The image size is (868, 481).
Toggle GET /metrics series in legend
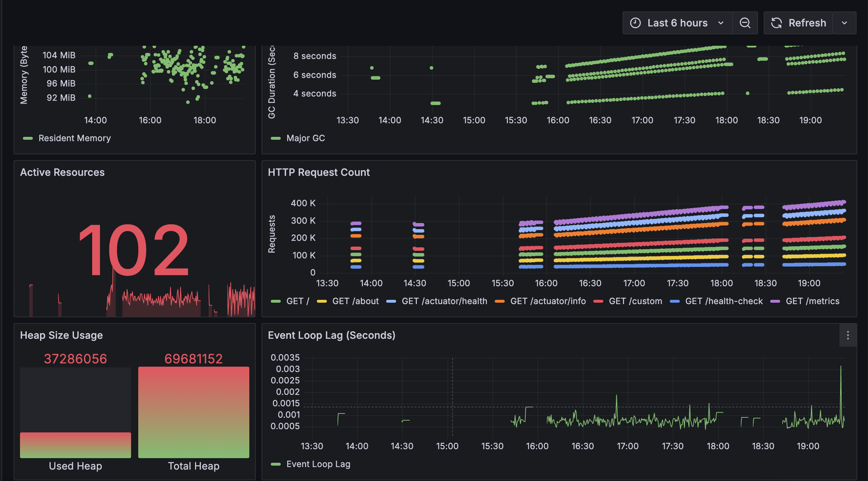point(812,301)
